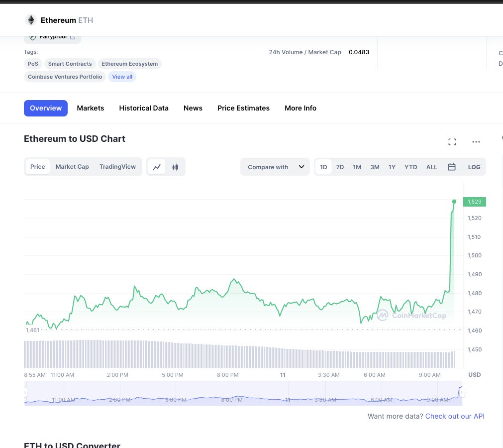This screenshot has width=503, height=448.
Task: Switch to line chart view icon
Action: (x=157, y=167)
